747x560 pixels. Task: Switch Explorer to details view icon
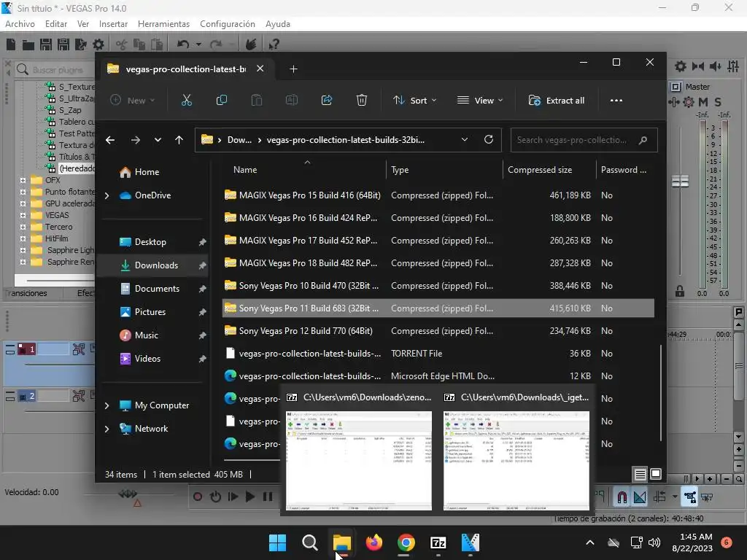pos(640,474)
